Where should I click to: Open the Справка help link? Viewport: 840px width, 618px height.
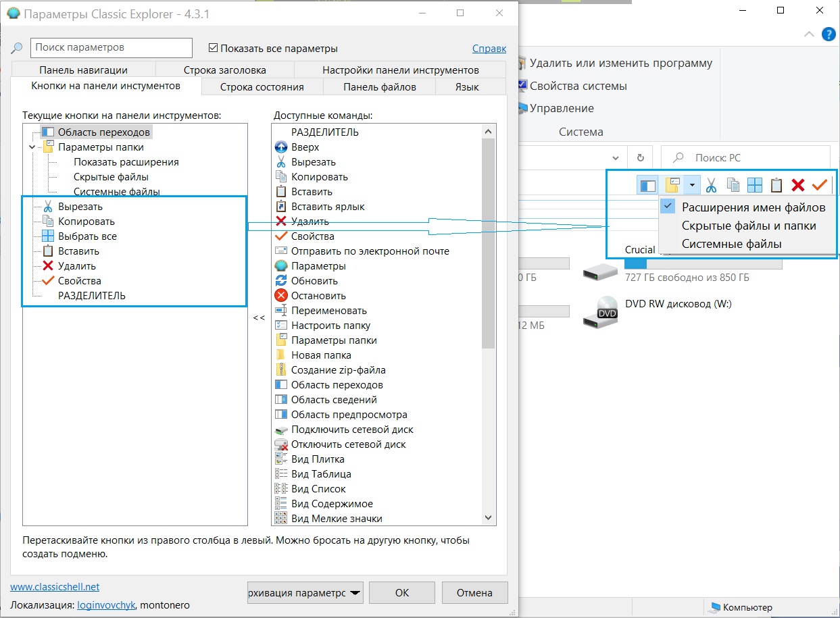[489, 48]
